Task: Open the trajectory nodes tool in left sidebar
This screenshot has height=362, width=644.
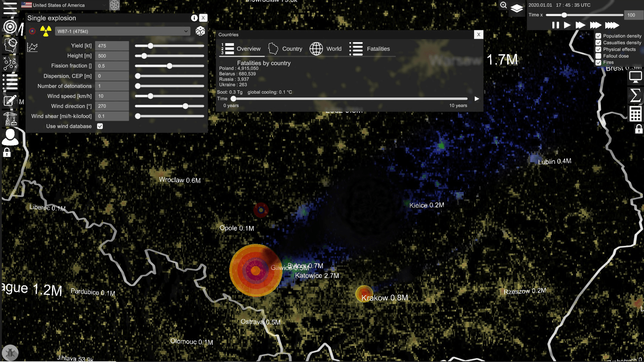Action: point(10,63)
